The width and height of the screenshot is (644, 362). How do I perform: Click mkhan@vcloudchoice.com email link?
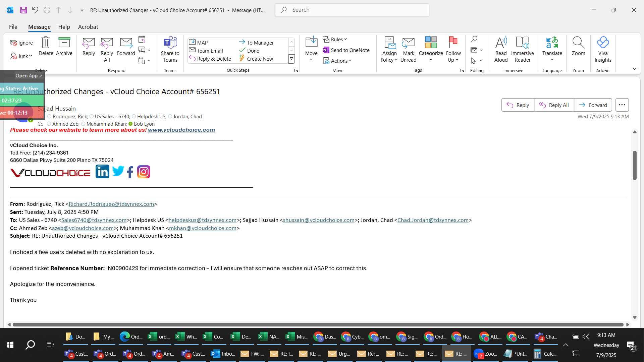203,228
